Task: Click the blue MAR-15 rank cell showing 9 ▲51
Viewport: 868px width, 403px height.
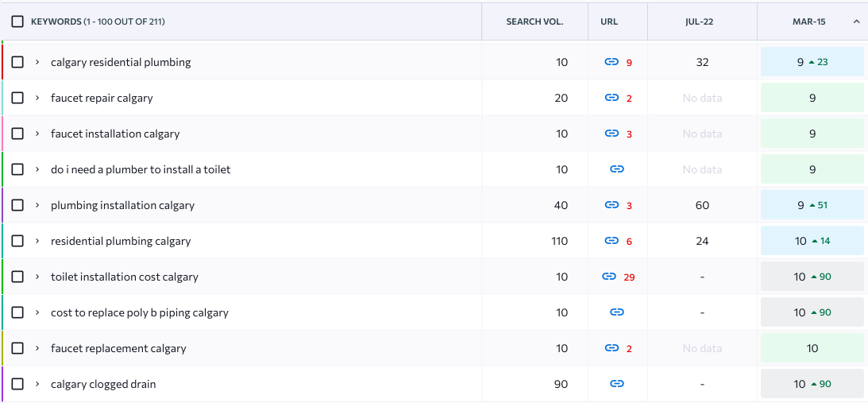Action: click(812, 205)
